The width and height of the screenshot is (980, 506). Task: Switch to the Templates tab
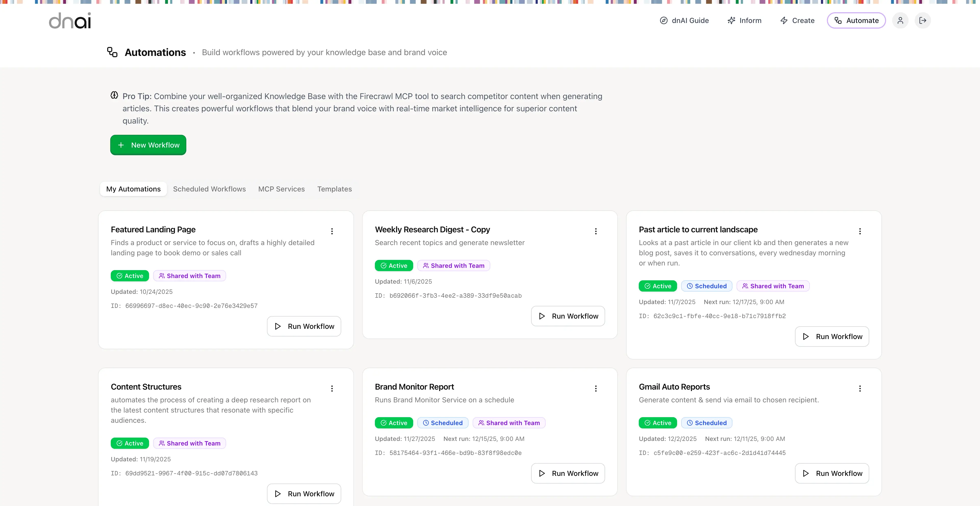tap(334, 189)
